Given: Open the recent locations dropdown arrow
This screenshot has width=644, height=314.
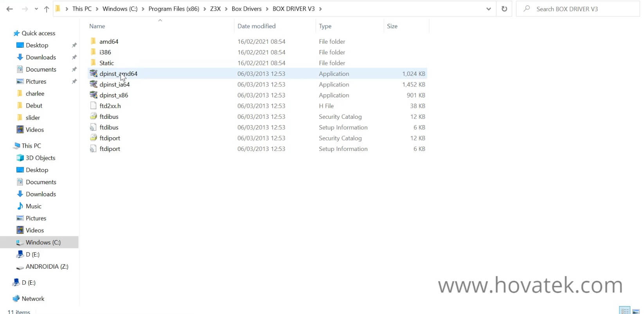Looking at the screenshot, I should 36,9.
